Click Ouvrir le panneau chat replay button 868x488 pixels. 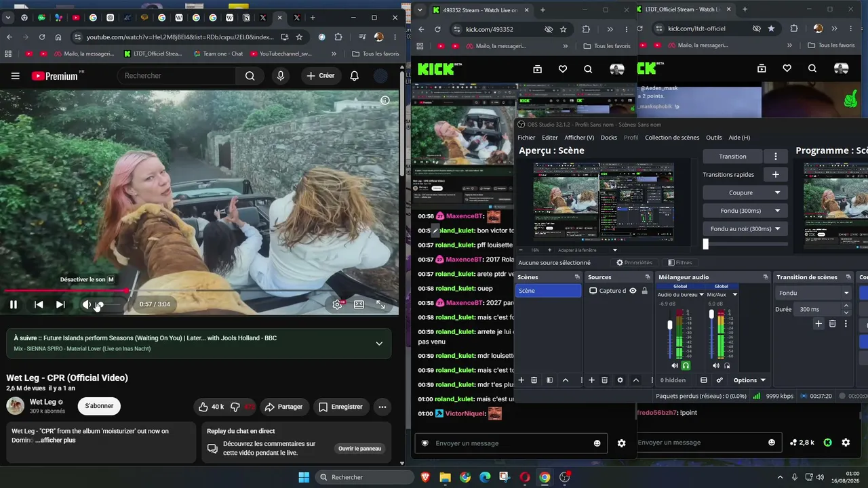pos(360,449)
